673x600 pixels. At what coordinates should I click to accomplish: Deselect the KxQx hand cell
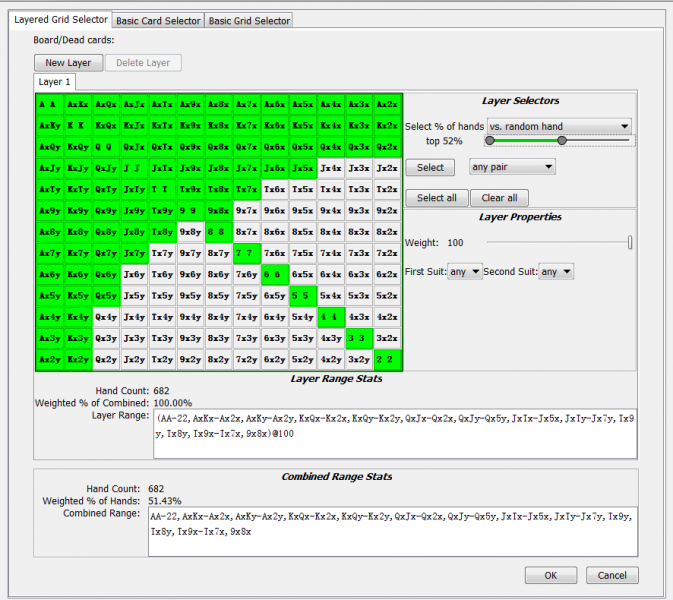pos(105,125)
